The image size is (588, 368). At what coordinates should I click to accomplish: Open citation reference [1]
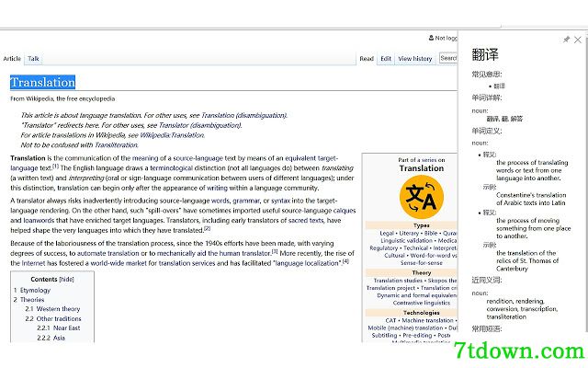coord(55,166)
